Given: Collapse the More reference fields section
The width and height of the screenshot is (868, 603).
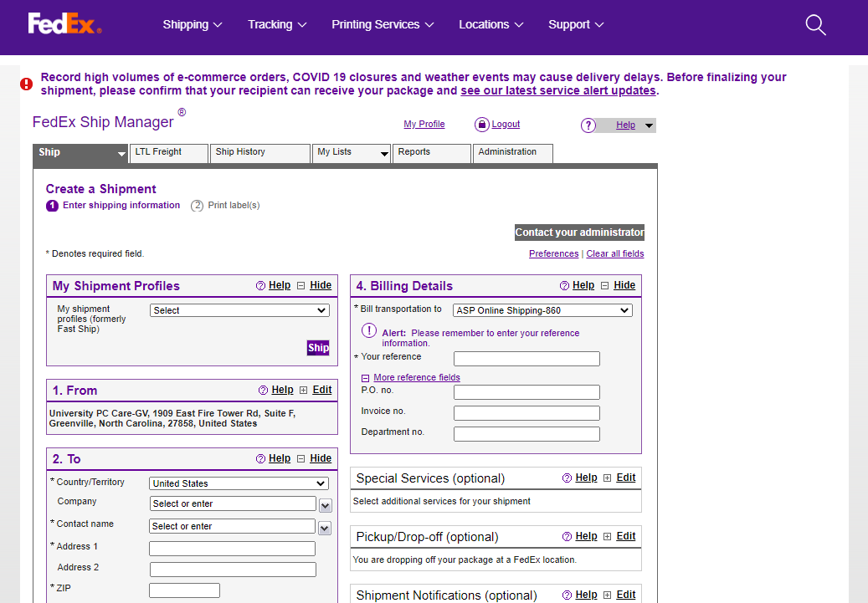Looking at the screenshot, I should pyautogui.click(x=365, y=378).
